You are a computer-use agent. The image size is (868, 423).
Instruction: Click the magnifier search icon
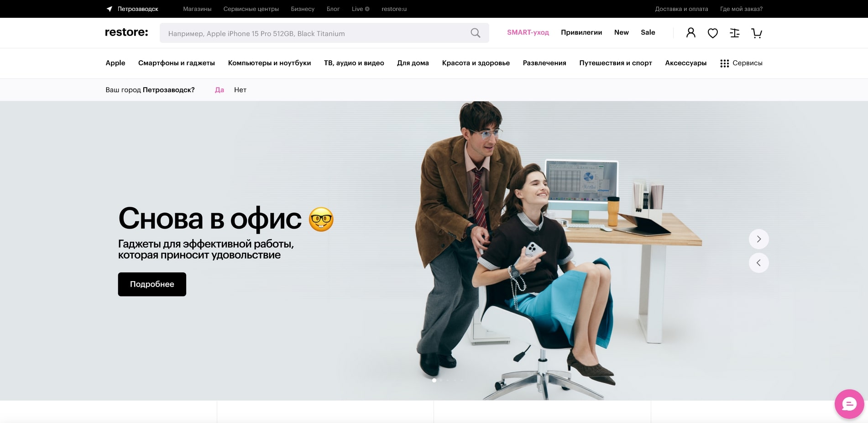click(x=475, y=33)
